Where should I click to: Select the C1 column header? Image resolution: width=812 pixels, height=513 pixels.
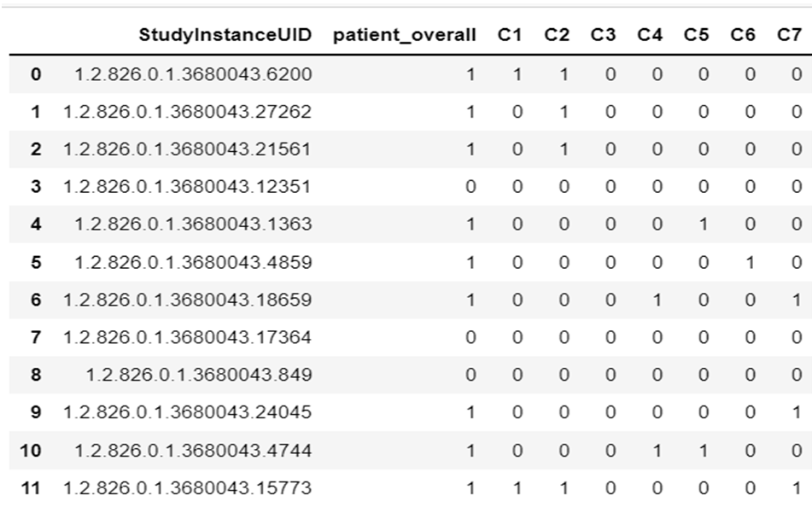(x=509, y=35)
